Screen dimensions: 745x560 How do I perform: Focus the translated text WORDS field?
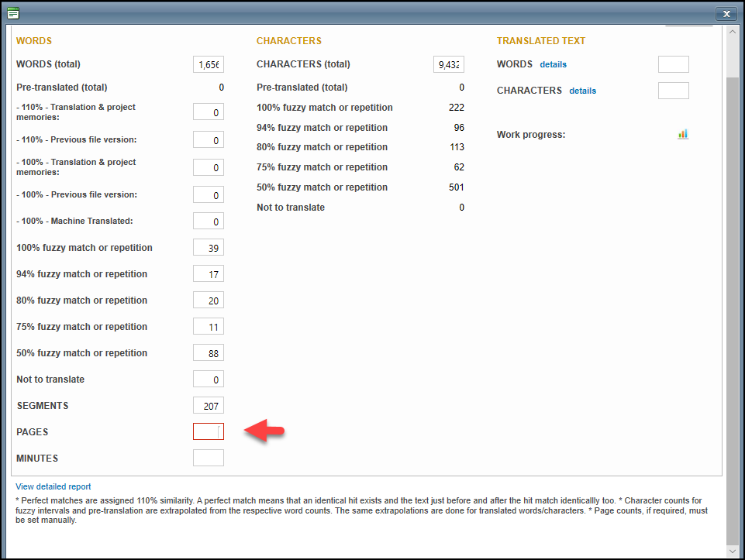point(673,65)
